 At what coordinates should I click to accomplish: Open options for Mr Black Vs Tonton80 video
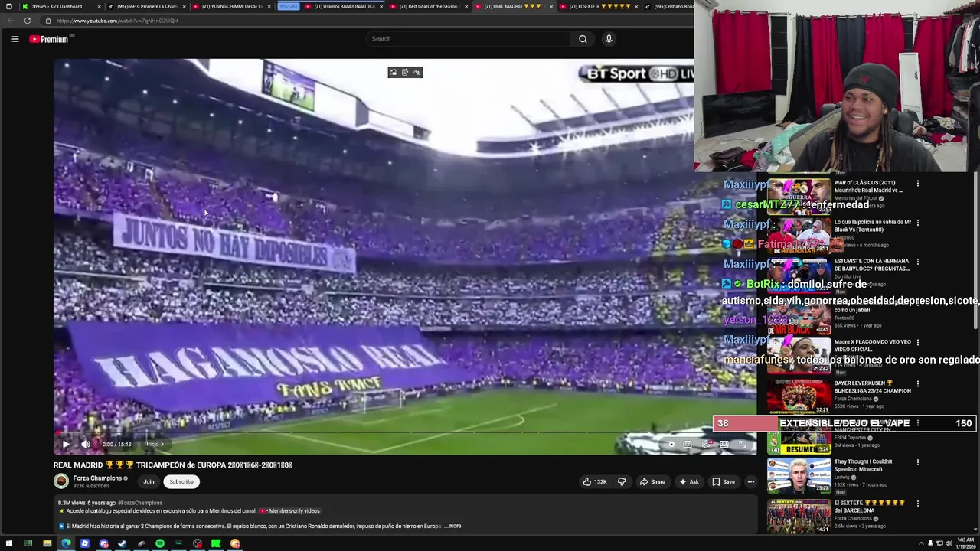917,223
